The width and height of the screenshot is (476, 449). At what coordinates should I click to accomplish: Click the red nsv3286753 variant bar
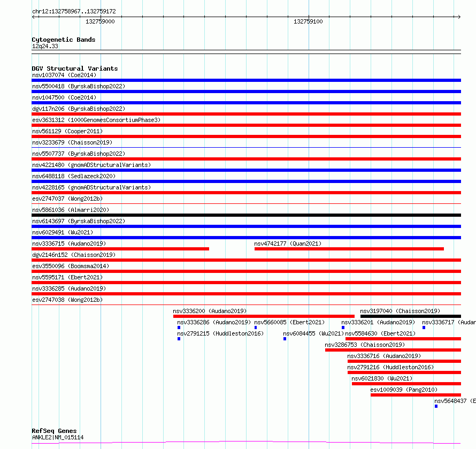[x=393, y=350]
